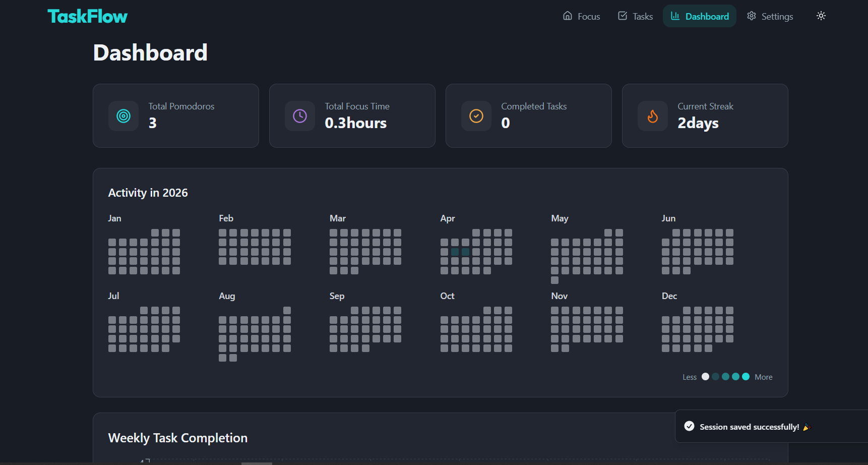Screen dimensions: 868x465
Task: Click the gear icon beside Settings
Action: click(x=752, y=16)
